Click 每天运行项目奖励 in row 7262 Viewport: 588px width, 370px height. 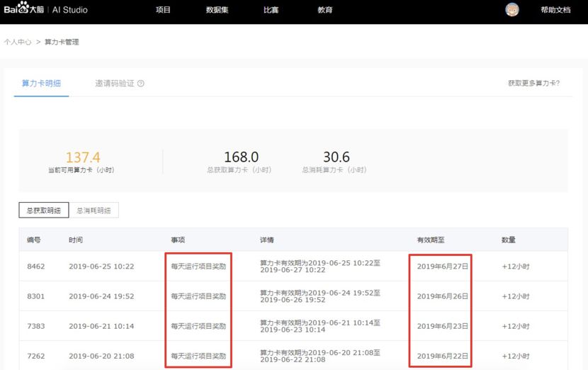point(199,356)
